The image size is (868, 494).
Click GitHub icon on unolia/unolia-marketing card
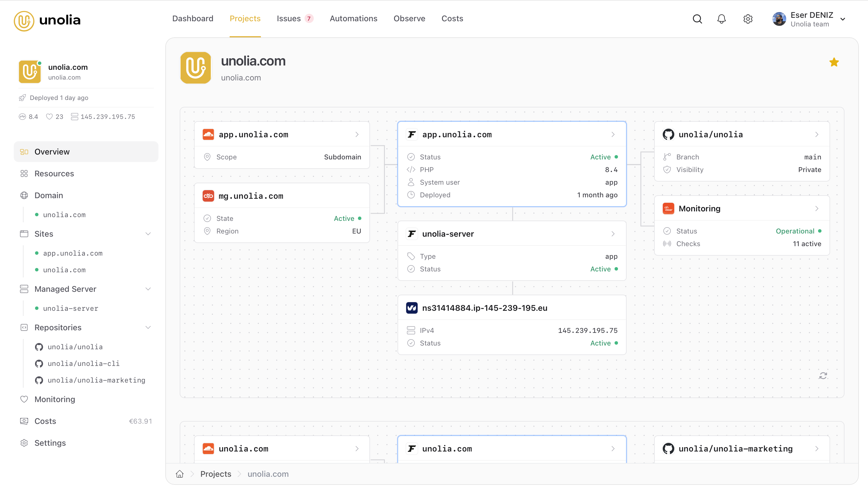668,449
